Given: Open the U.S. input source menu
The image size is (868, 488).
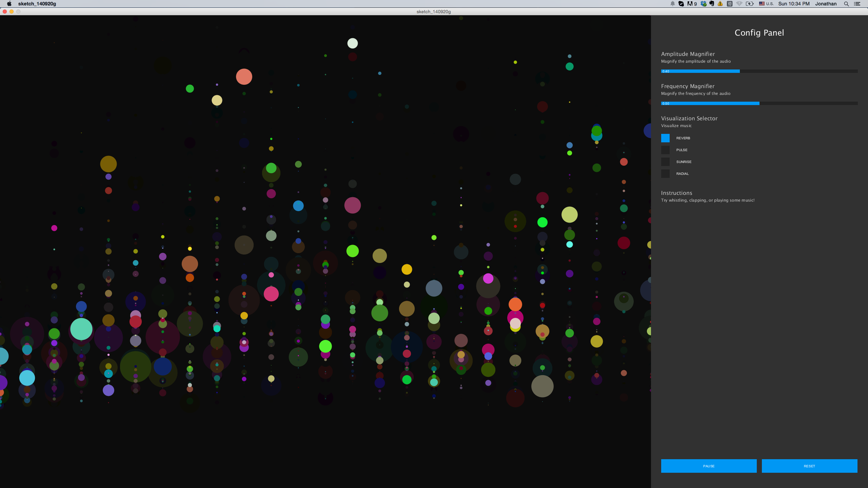Looking at the screenshot, I should pos(766,4).
